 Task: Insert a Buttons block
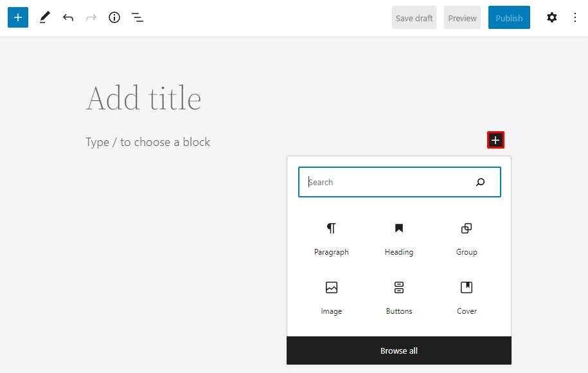click(x=399, y=298)
